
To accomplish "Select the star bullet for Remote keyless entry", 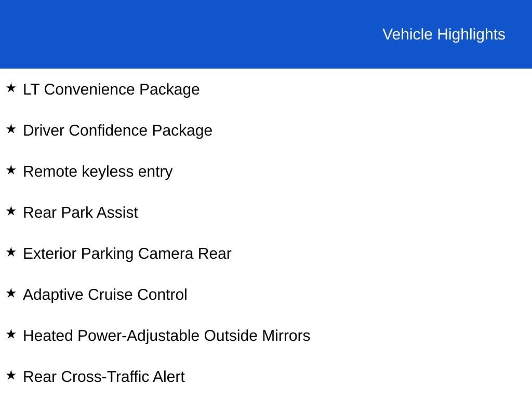I will tap(11, 170).
